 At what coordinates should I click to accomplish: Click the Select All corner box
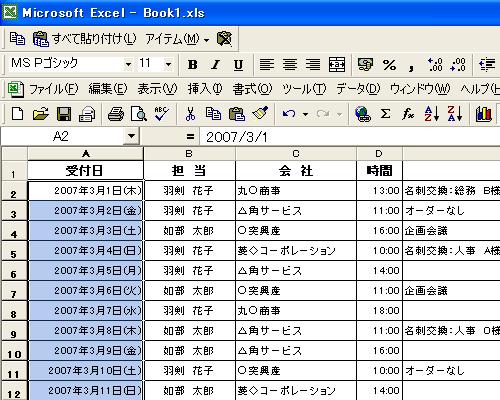click(x=14, y=154)
